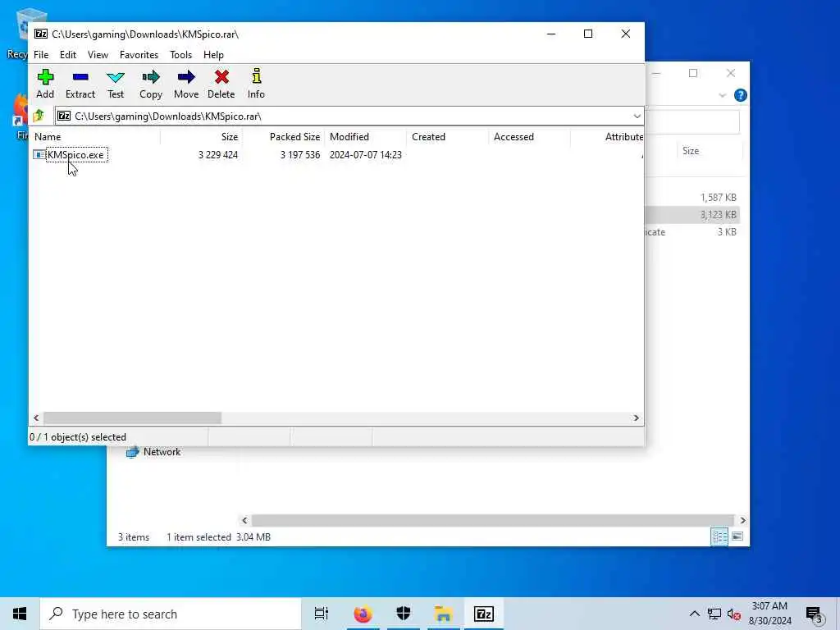Open the Tools menu
Viewport: 840px width, 630px height.
pos(181,55)
